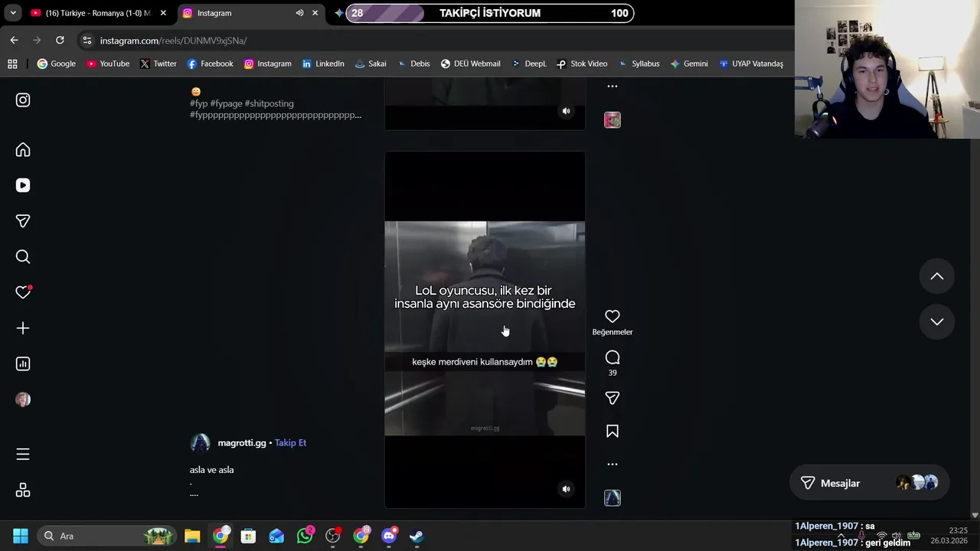This screenshot has width=980, height=551.
Task: Open more options for the upper reel
Action: pyautogui.click(x=612, y=86)
